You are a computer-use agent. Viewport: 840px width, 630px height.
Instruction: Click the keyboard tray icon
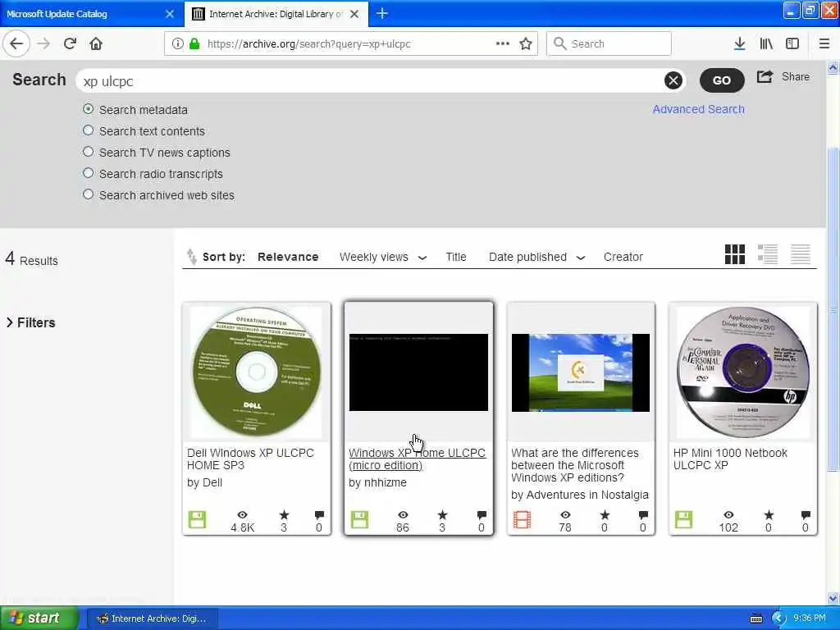tap(756, 619)
